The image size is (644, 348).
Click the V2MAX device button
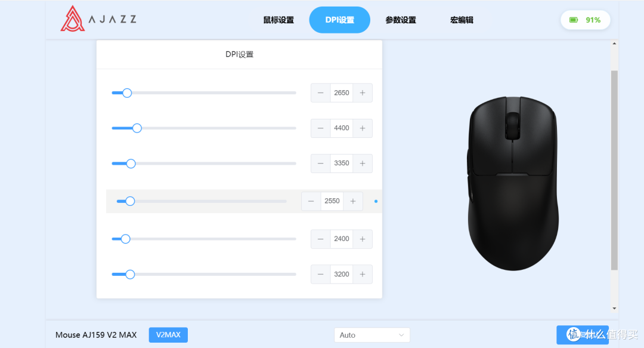coord(168,335)
